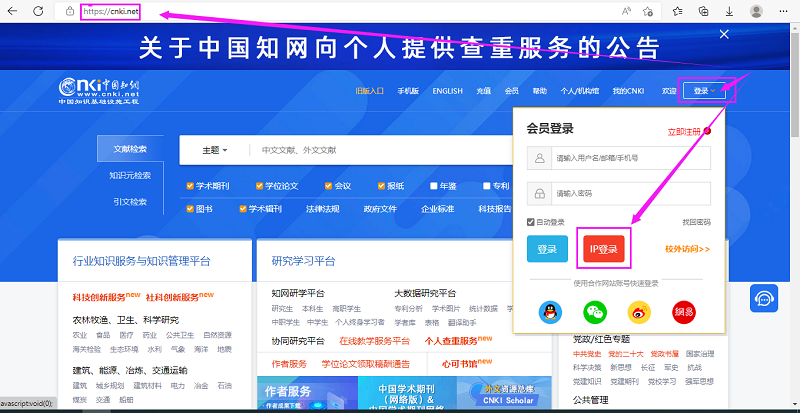Open the browser collections icon
Screen dimensions: 800x413
(704, 11)
